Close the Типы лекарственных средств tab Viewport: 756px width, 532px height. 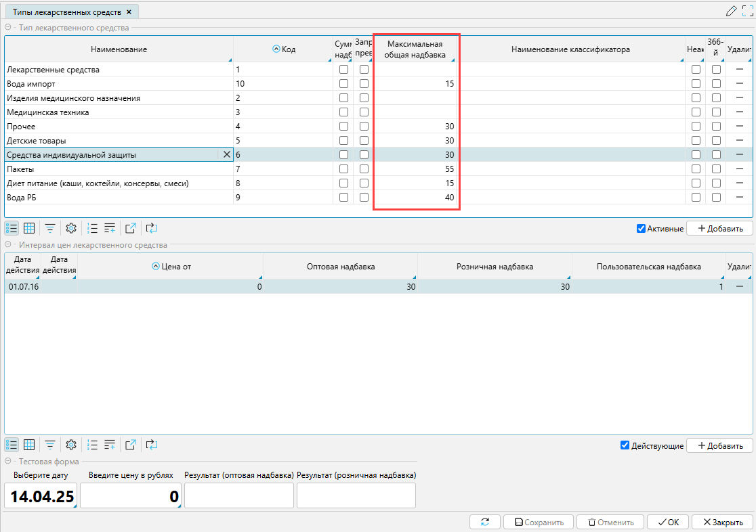[x=129, y=12]
